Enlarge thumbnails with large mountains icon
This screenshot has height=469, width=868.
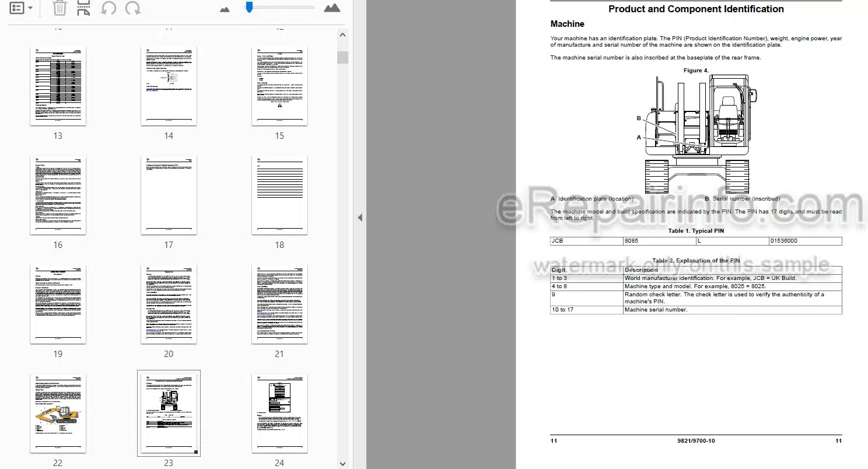click(x=332, y=8)
